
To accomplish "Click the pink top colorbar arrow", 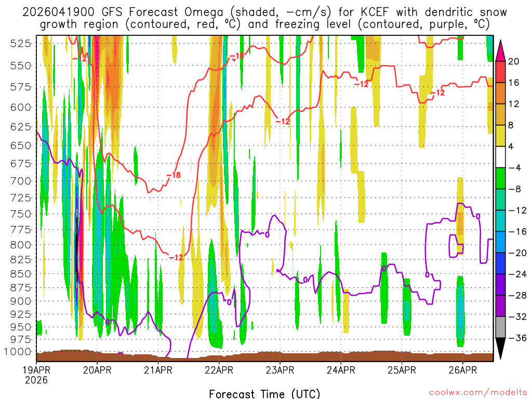I will tap(500, 51).
